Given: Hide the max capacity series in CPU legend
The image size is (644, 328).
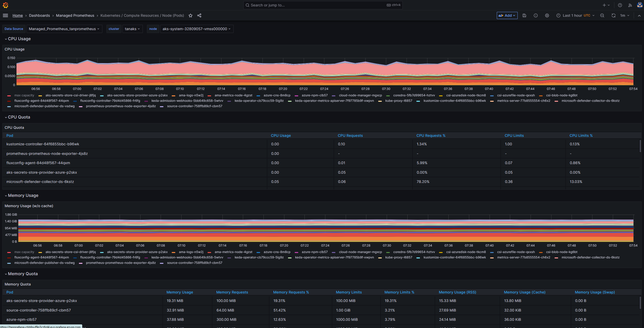Looking at the screenshot, I should coord(24,95).
